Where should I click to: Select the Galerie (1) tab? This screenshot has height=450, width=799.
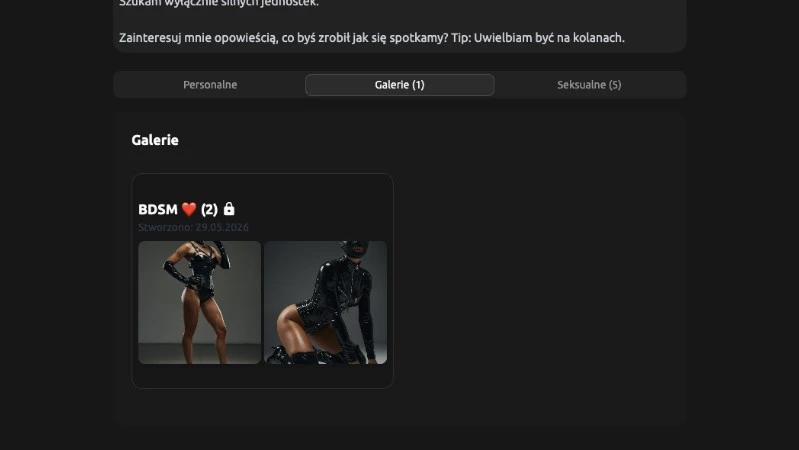point(400,85)
